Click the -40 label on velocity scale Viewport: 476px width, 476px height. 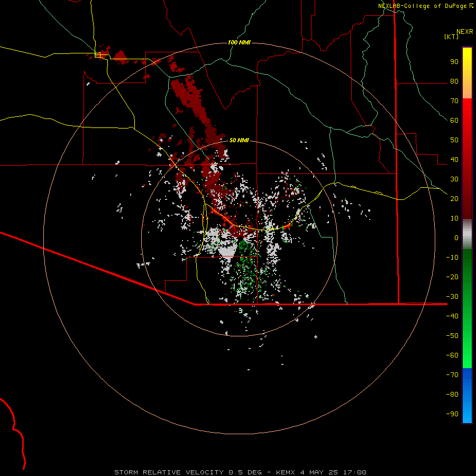pos(452,316)
